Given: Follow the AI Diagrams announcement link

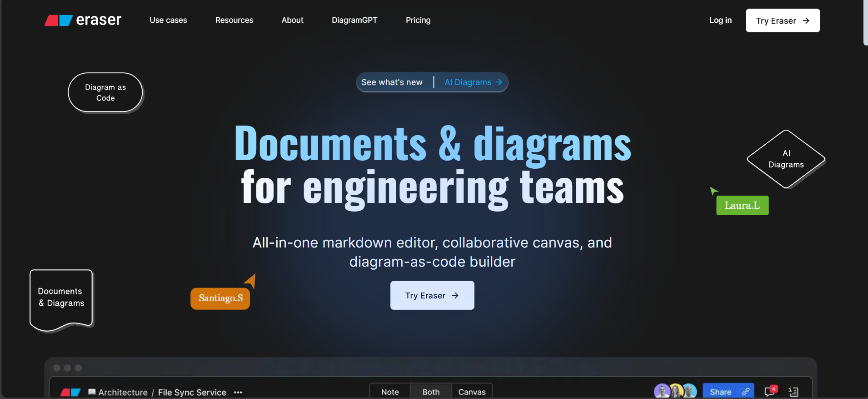Looking at the screenshot, I should point(473,82).
